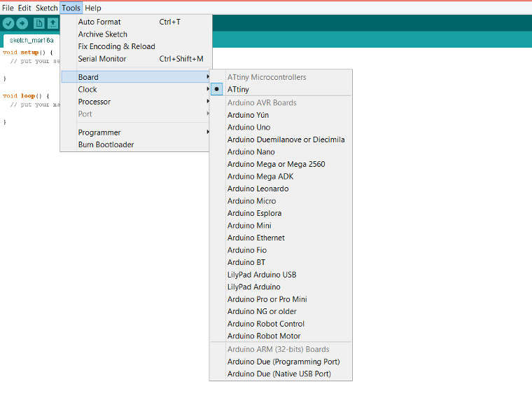Select Arduino Esplora board
The height and width of the screenshot is (396, 532).
281,213
